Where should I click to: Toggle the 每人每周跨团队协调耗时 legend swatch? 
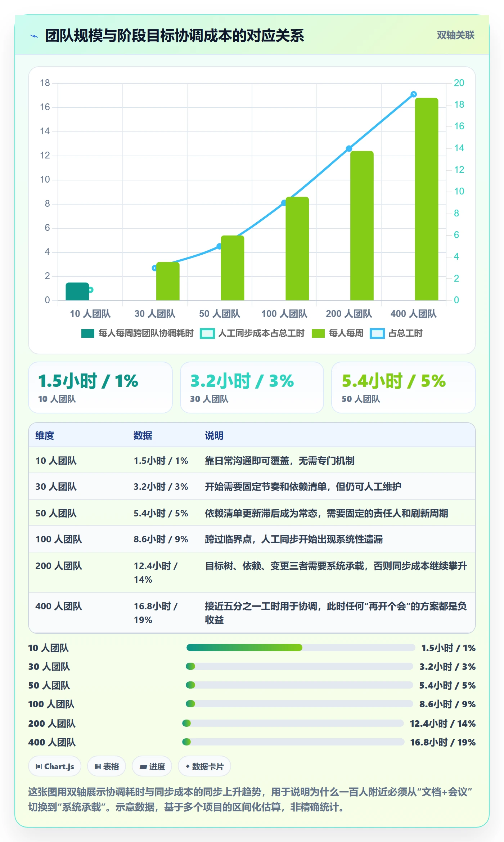click(x=87, y=333)
